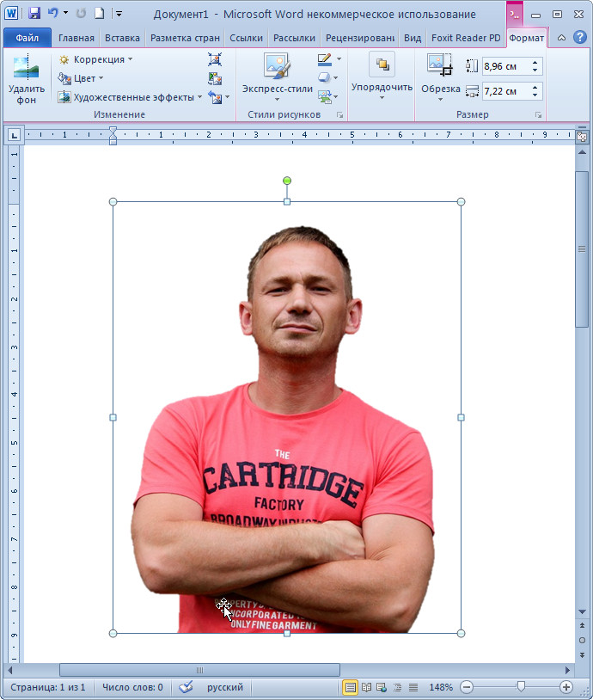593x700 pixels.
Task: Expand the Художественные эффекты dropdown
Action: pos(130,97)
